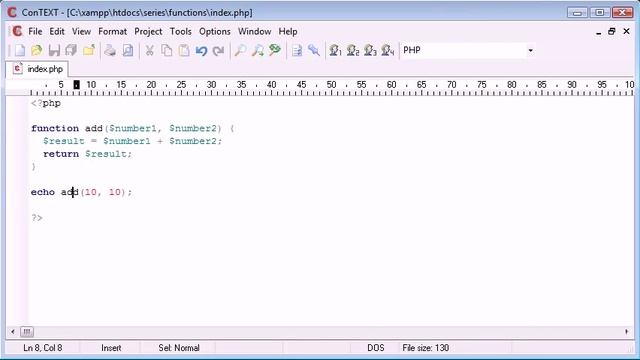Screen dimensions: 640x360
Task: Click the 'return' keyword in the code
Action: tap(61, 154)
